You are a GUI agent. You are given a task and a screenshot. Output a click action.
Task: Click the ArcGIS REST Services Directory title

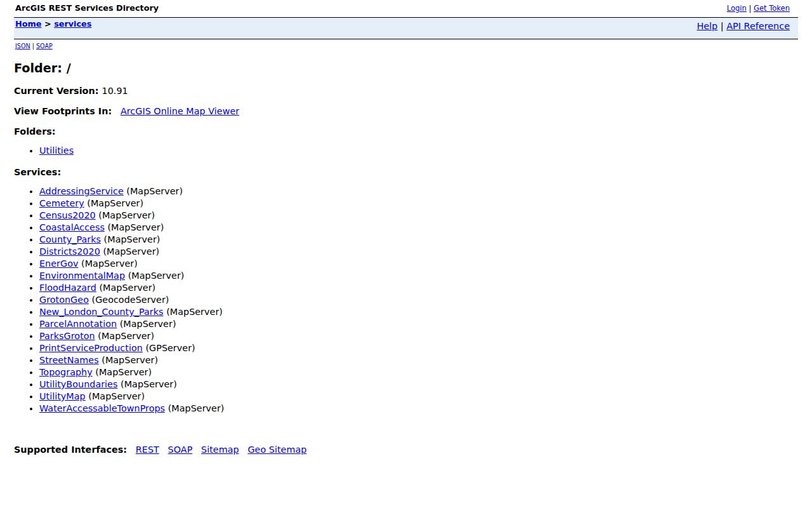pos(87,8)
